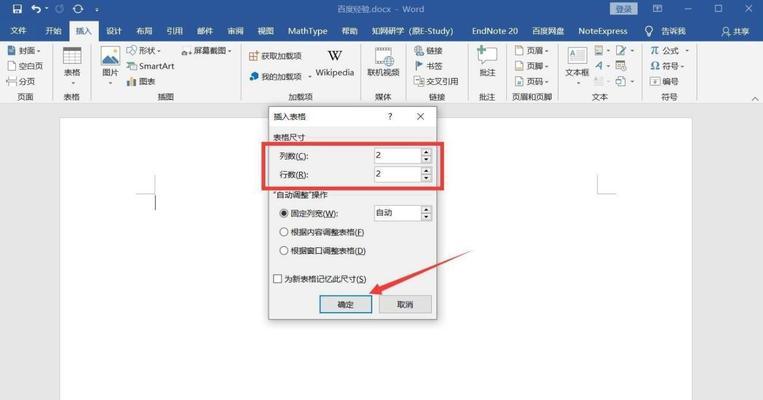Screen dimensions: 763x400
Task: Click the 行数 (rows) input field
Action: (395, 174)
